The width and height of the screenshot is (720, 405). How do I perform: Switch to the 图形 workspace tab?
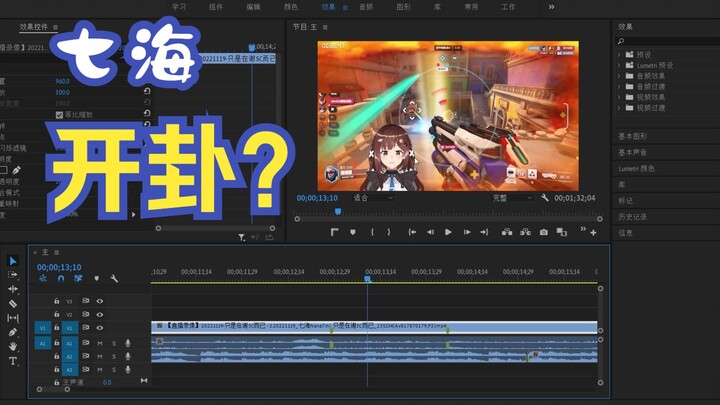point(403,7)
